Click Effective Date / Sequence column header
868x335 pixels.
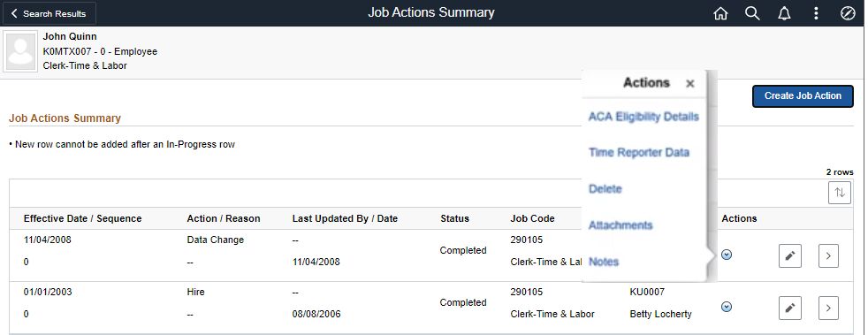[82, 218]
